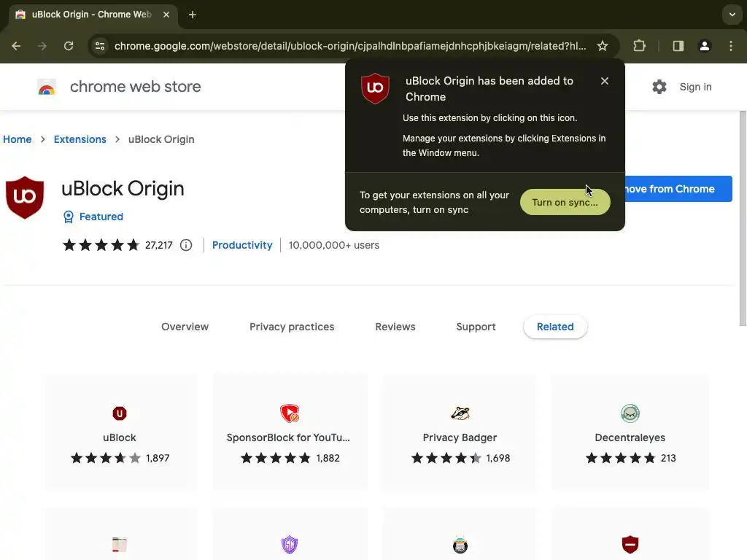
Task: Click Privacy Badger card title
Action: (x=460, y=437)
